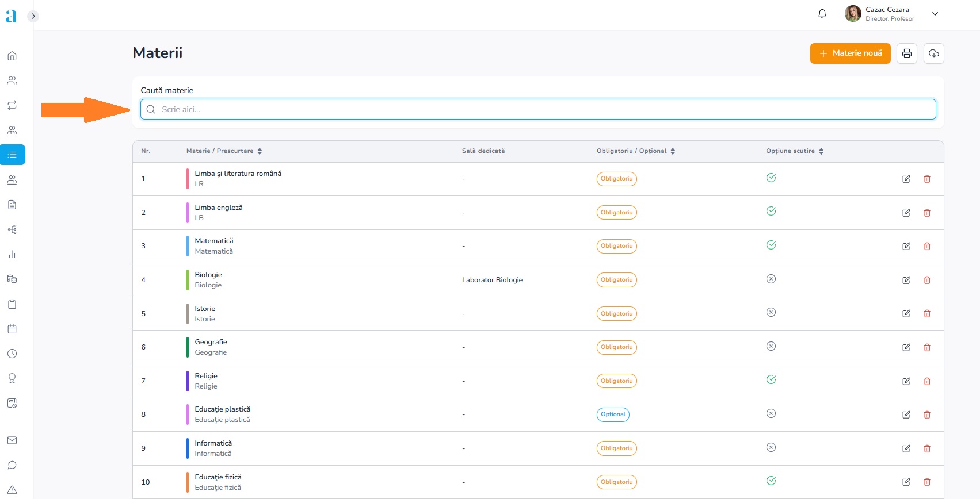Image resolution: width=980 pixels, height=499 pixels.
Task: Toggle exemption check for Matematică
Action: point(771,245)
